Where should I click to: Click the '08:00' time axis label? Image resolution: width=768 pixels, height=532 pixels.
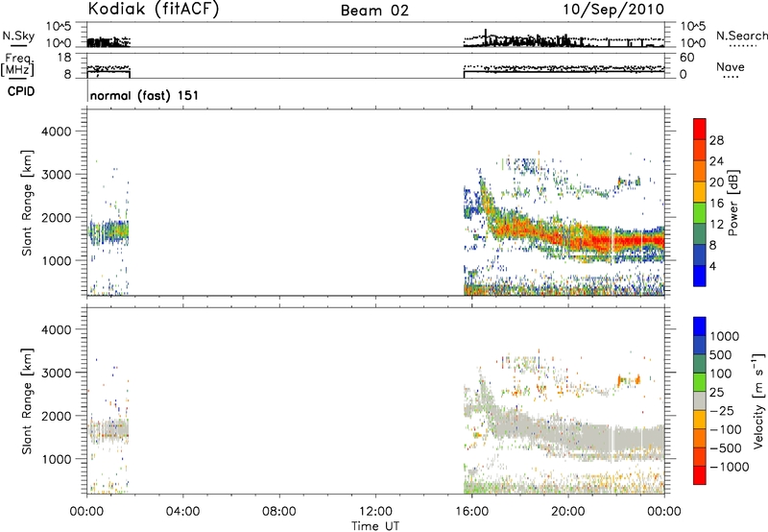click(x=278, y=512)
